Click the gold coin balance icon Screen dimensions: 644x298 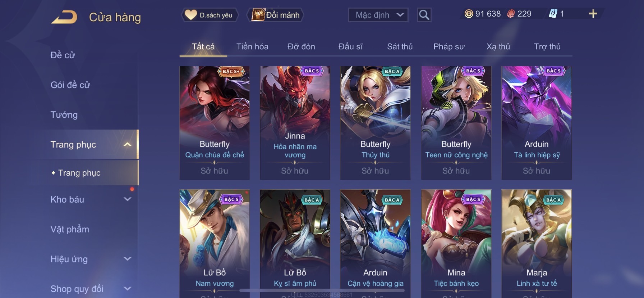(x=469, y=14)
